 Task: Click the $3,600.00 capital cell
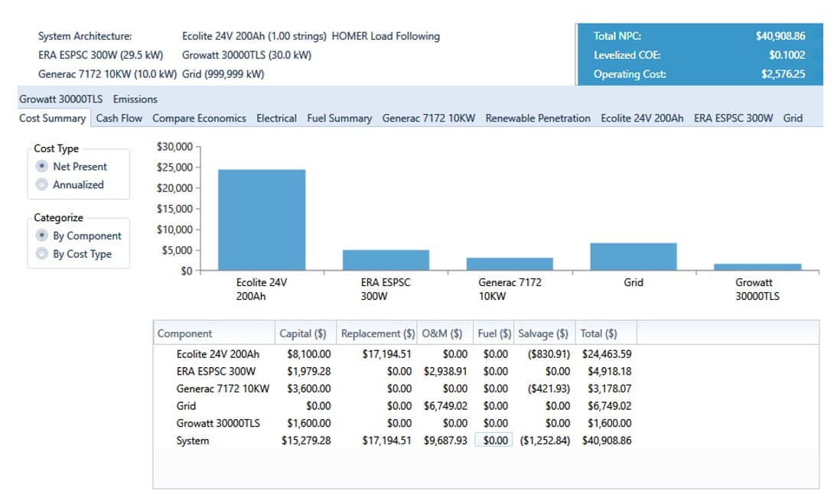[x=309, y=389]
